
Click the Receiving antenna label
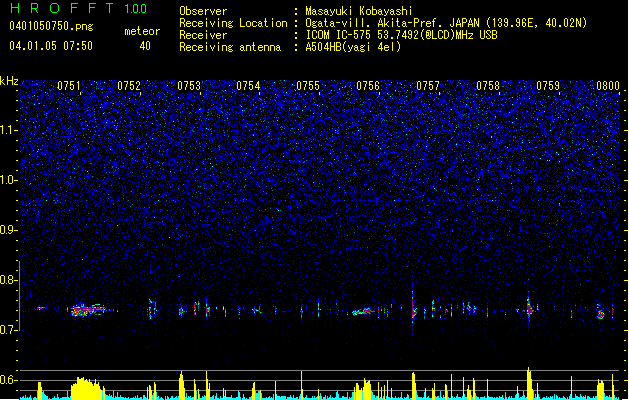(230, 47)
